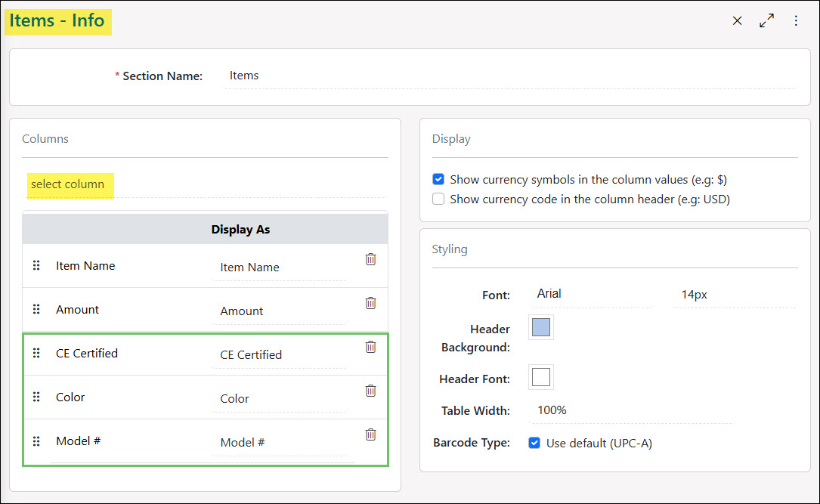This screenshot has width=820, height=504.
Task: Click the Table Width label
Action: point(476,411)
